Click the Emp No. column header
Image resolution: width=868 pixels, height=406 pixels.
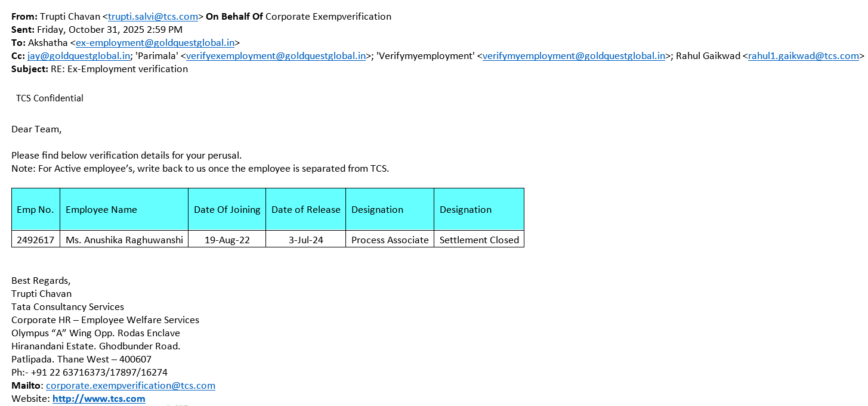coord(36,210)
